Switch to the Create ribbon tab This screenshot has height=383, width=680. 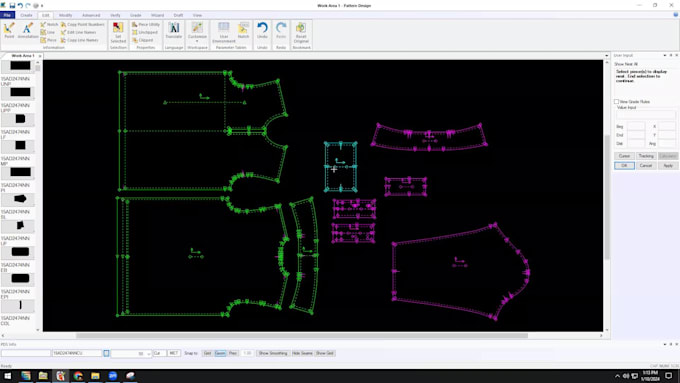pos(26,15)
